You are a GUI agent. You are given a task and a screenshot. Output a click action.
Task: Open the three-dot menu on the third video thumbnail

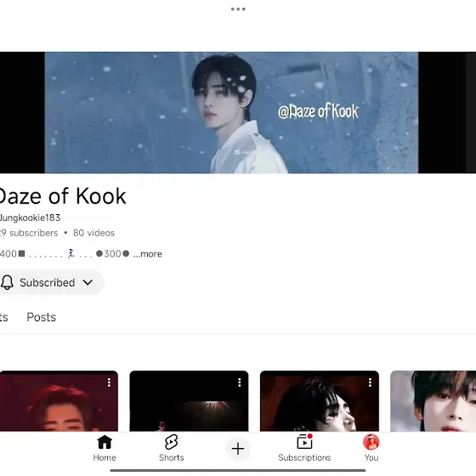(x=370, y=382)
